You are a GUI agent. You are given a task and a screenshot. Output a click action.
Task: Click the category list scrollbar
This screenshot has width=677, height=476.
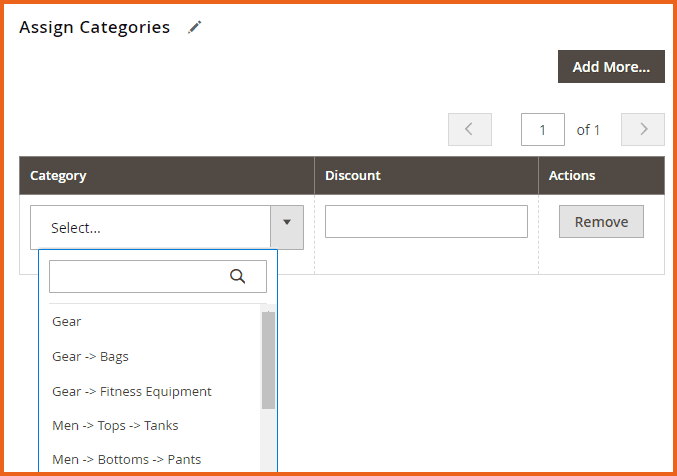coord(268,360)
